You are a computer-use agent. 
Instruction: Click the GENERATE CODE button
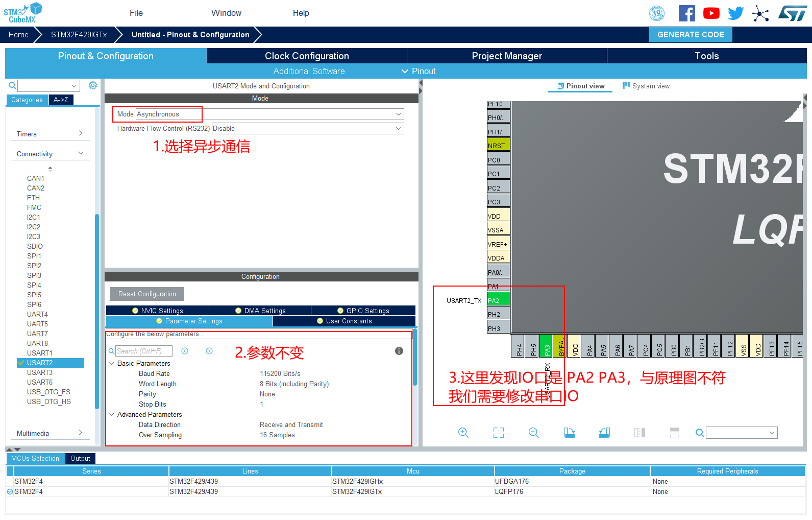pos(691,35)
